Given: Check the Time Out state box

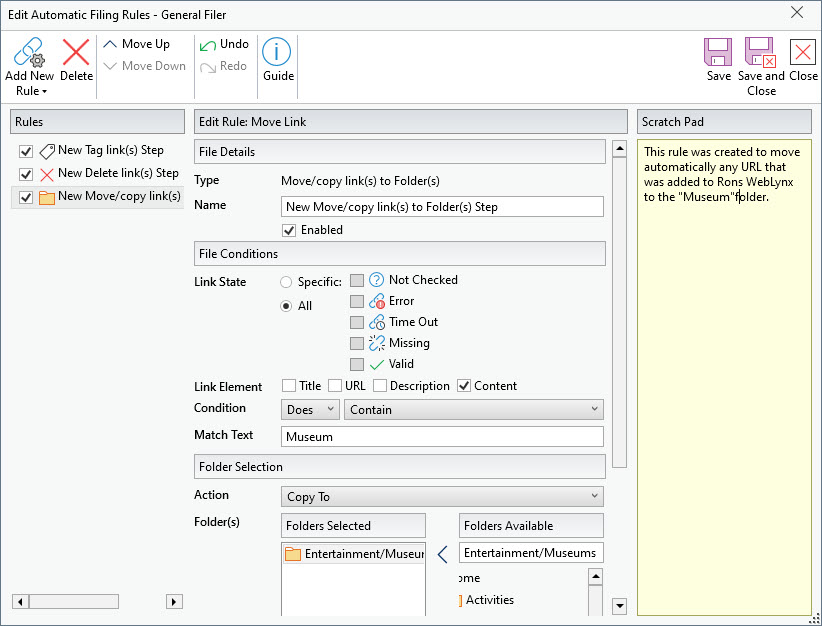Looking at the screenshot, I should click(x=356, y=322).
